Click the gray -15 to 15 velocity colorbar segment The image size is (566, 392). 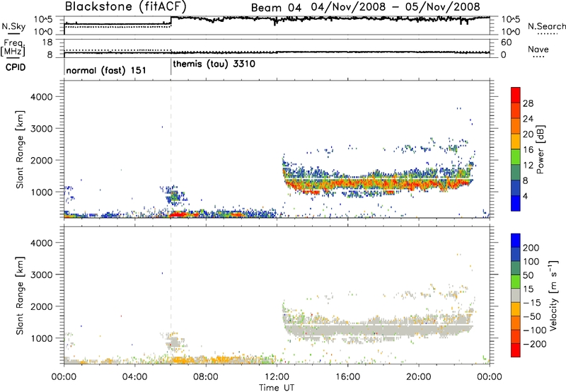coord(516,295)
